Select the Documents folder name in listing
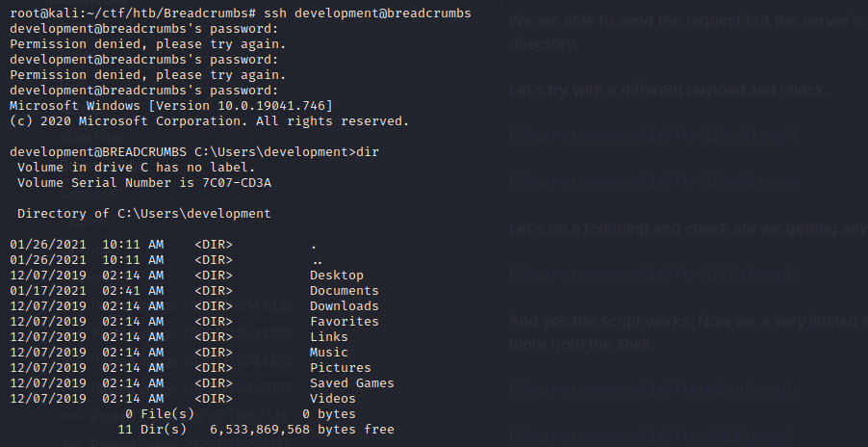The height and width of the screenshot is (447, 868). [x=344, y=291]
